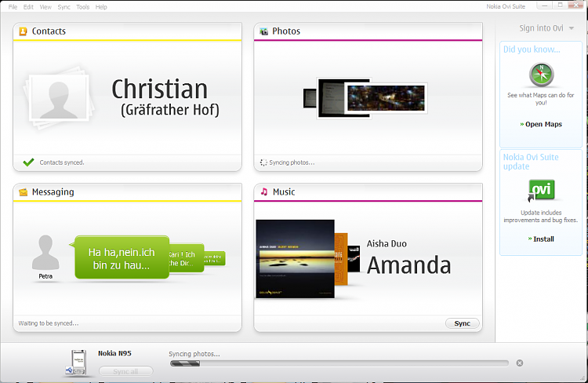Click the Music note icon
Screen dimensions: 588x383
(x=264, y=191)
